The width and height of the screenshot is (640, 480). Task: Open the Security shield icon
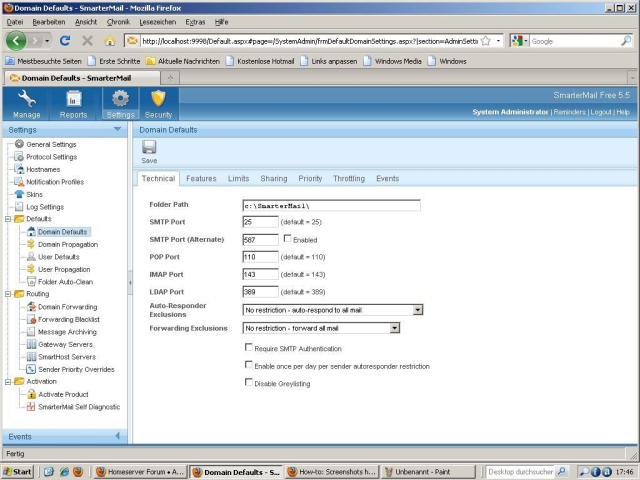158,99
